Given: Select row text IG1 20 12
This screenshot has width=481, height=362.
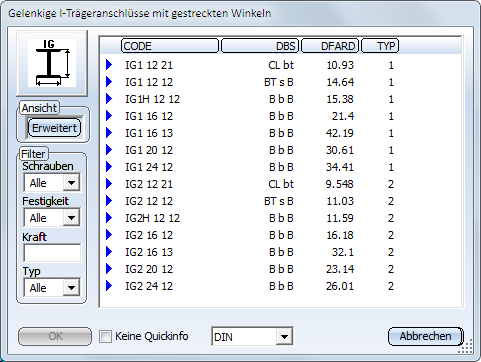Looking at the screenshot, I should tap(149, 150).
